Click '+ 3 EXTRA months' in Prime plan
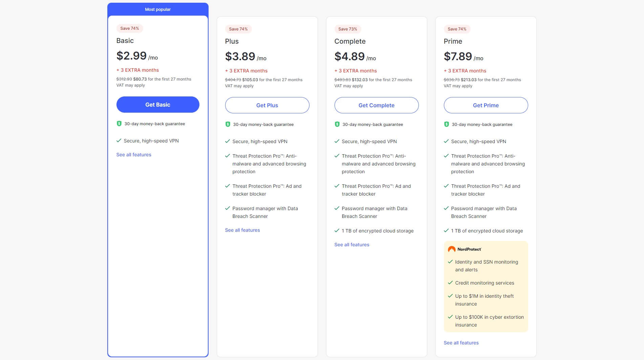This screenshot has width=644, height=360. tap(465, 71)
